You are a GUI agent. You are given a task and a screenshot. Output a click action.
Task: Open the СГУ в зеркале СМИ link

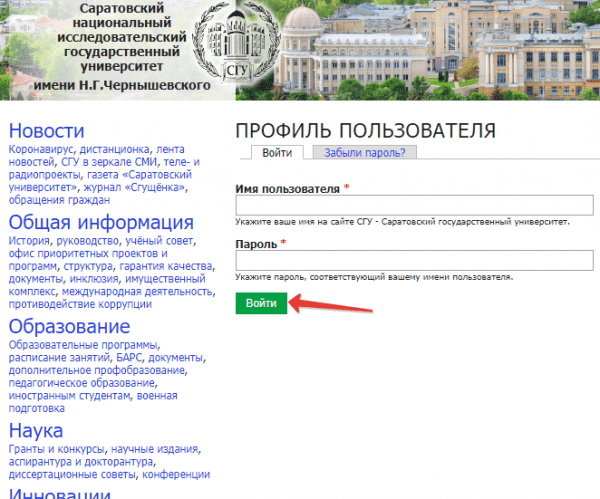[109, 162]
